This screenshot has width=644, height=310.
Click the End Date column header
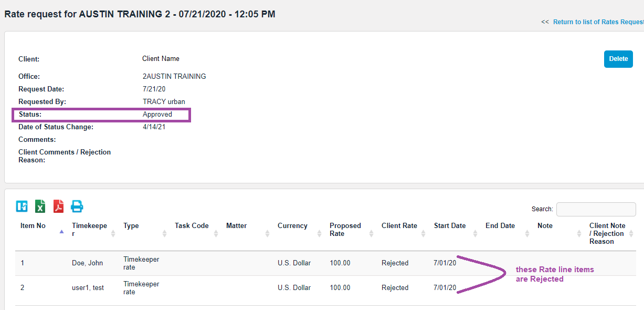[500, 226]
